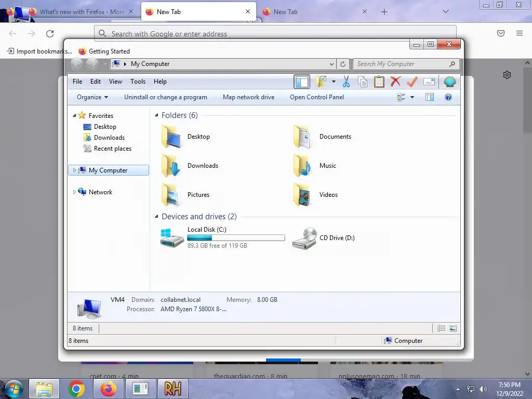Open the Help menu
Viewport: 532px width, 399px height.
click(x=160, y=82)
